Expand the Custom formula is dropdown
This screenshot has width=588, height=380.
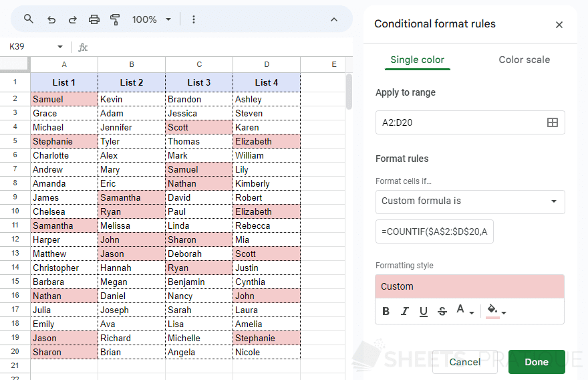point(470,201)
